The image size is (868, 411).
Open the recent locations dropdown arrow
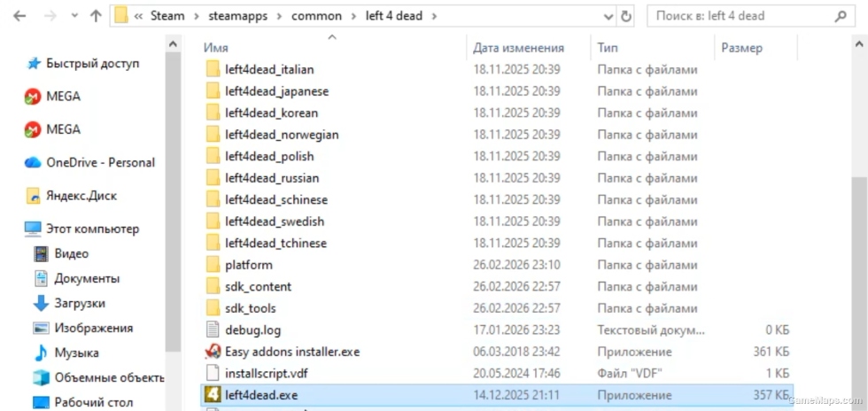[74, 16]
